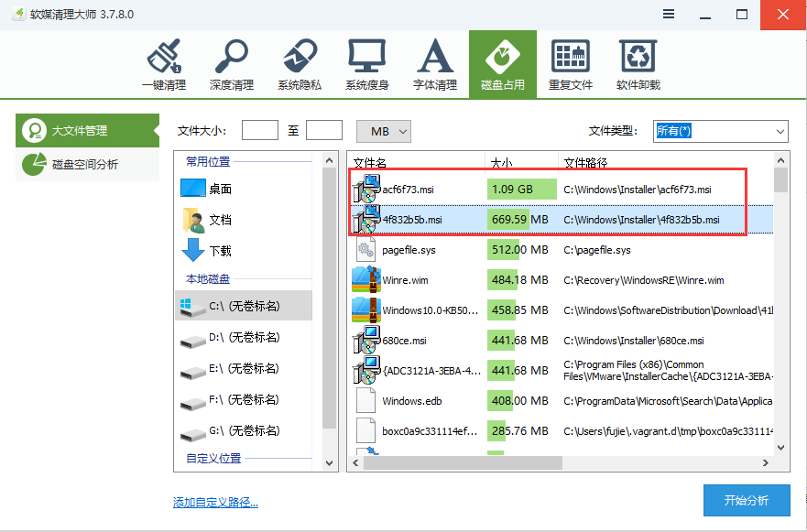Select the Windows.edb file row

click(x=562, y=401)
